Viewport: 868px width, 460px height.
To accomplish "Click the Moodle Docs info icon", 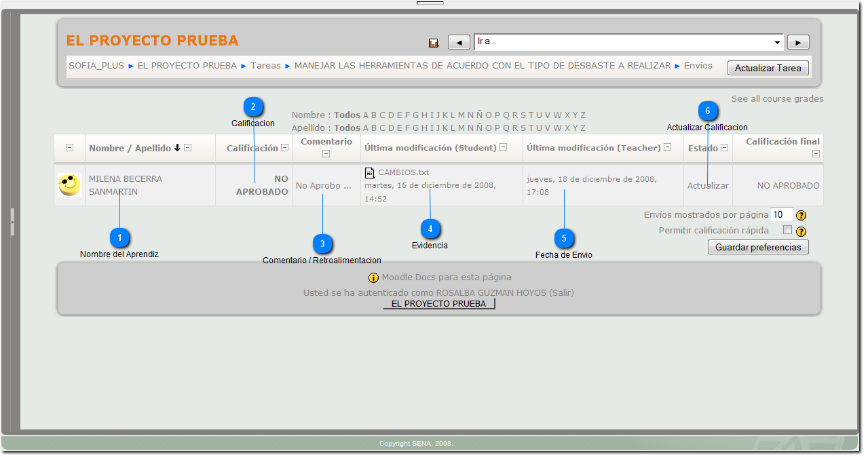I will point(373,277).
